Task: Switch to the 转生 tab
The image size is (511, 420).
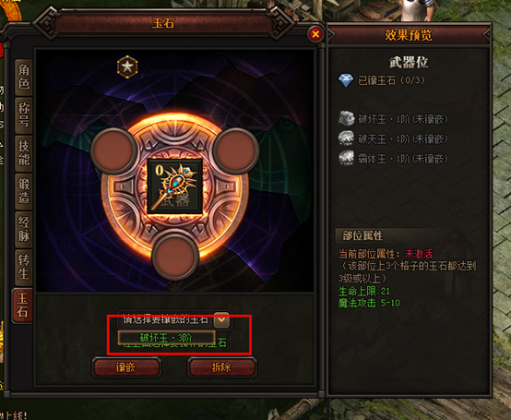Action: (x=24, y=268)
